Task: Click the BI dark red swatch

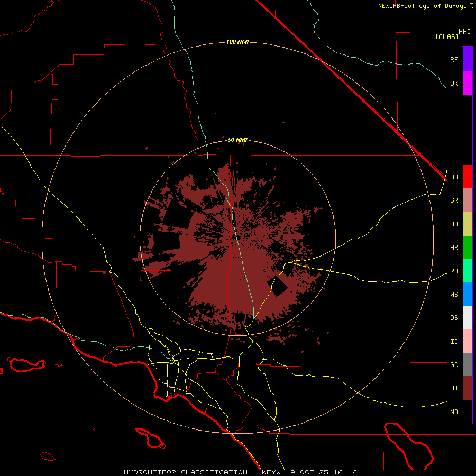Action: tap(467, 388)
